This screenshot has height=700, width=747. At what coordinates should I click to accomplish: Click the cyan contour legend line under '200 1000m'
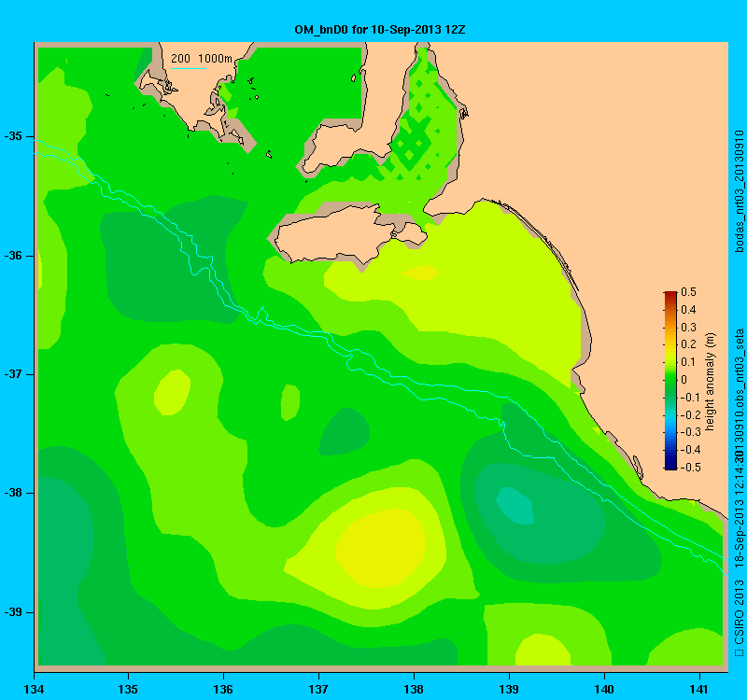pyautogui.click(x=189, y=68)
